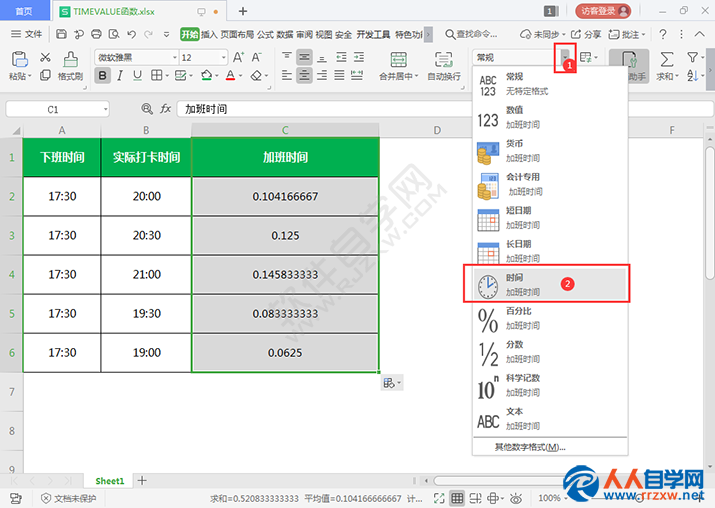Toggle align left button
Viewport: 715px width, 508px height.
286,75
